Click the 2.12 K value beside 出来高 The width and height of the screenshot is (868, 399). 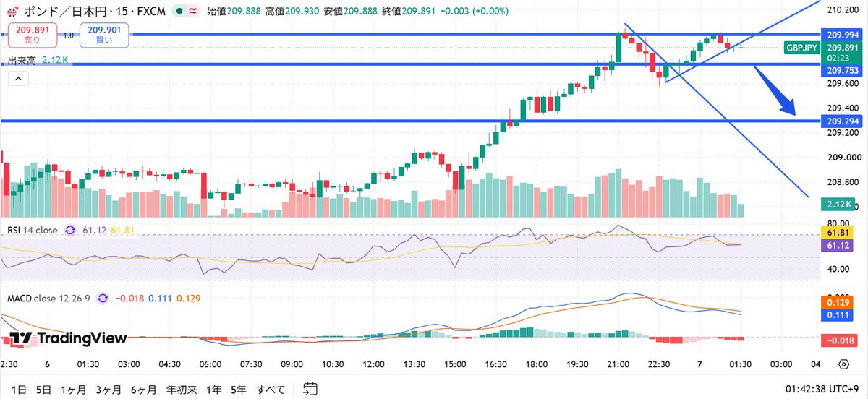click(x=56, y=61)
